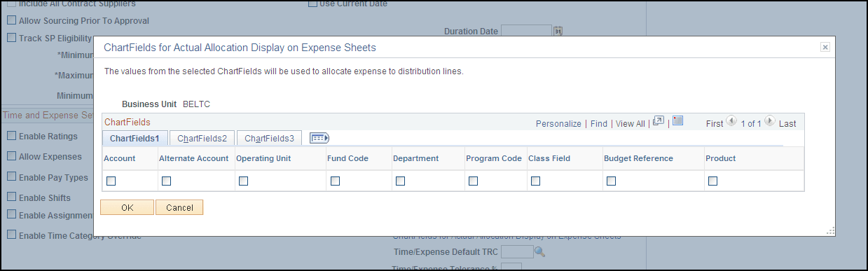868x271 pixels.
Task: Check the Fund Code box
Action: tap(335, 181)
